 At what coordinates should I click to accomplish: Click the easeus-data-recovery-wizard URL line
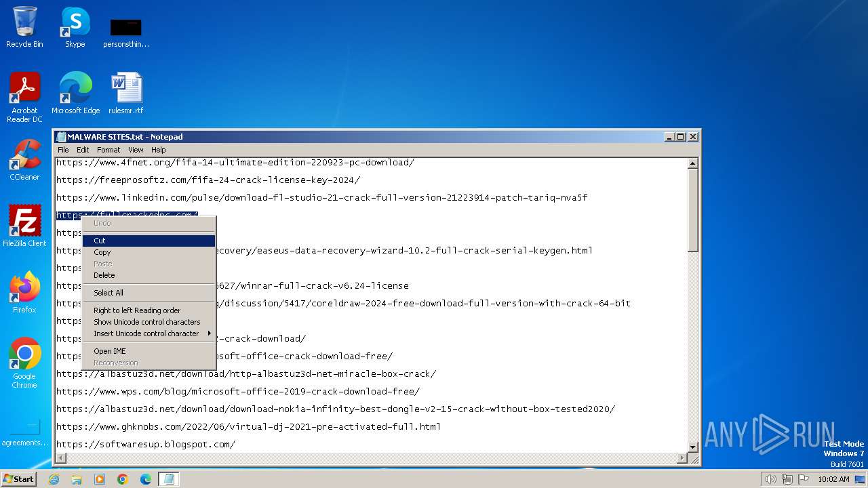point(404,251)
